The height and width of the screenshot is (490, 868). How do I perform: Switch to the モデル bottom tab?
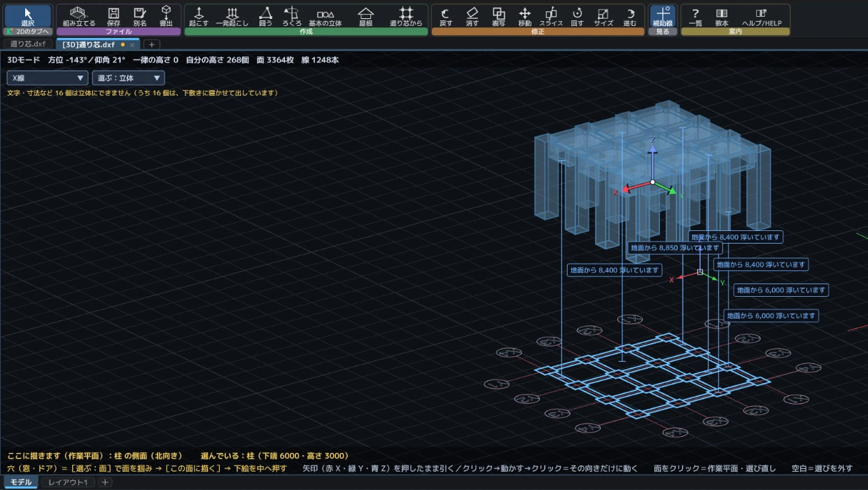coord(20,482)
